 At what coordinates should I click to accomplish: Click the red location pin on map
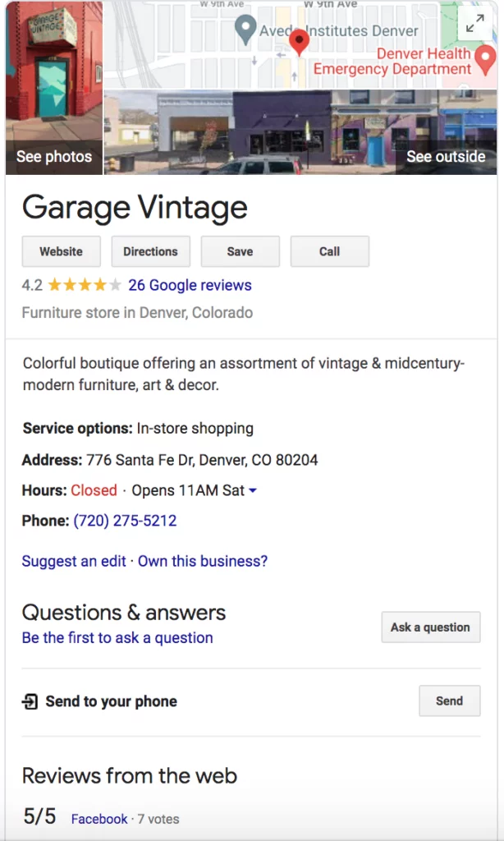tap(300, 41)
